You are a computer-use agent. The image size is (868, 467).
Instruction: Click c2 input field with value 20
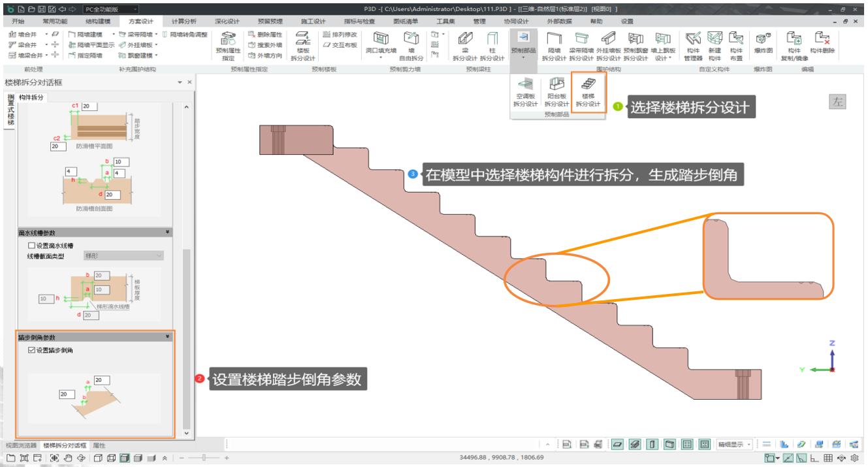(57, 146)
